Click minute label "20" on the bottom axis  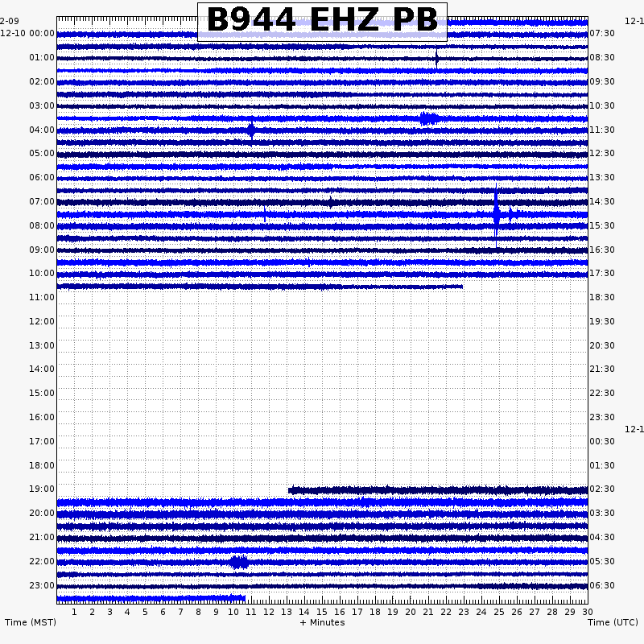411,613
